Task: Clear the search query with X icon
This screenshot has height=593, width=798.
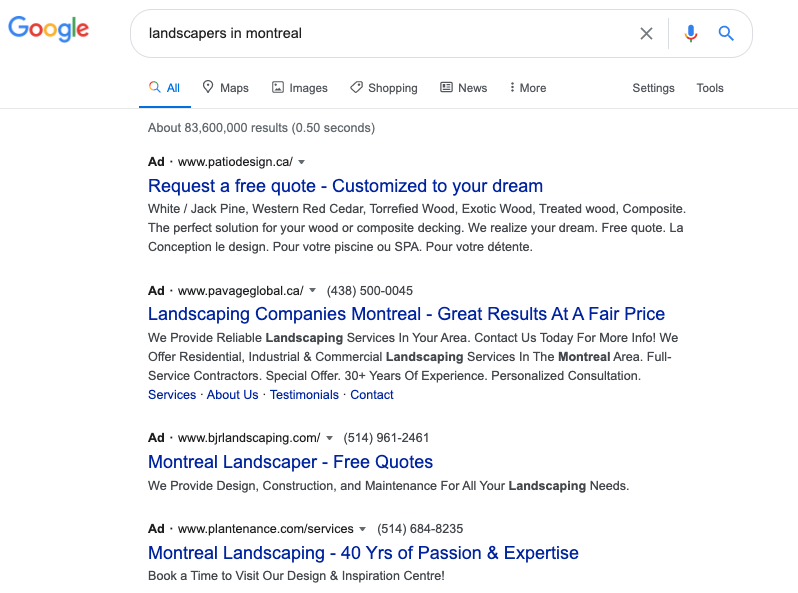Action: (x=646, y=34)
